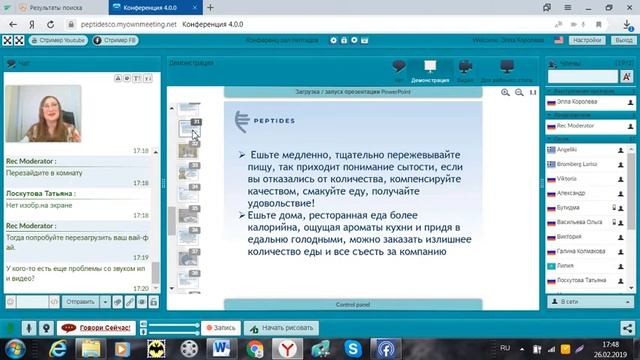Click the link icon in chat toolbar

pyautogui.click(x=130, y=302)
